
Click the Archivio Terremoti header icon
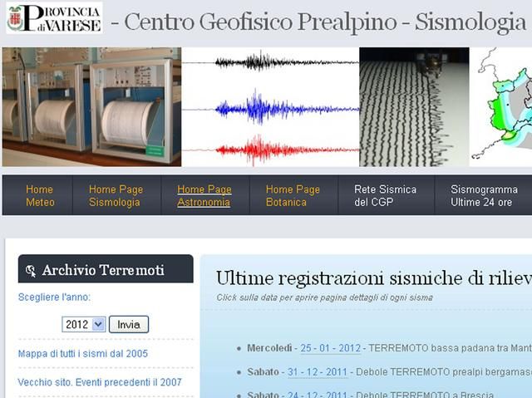tap(31, 271)
